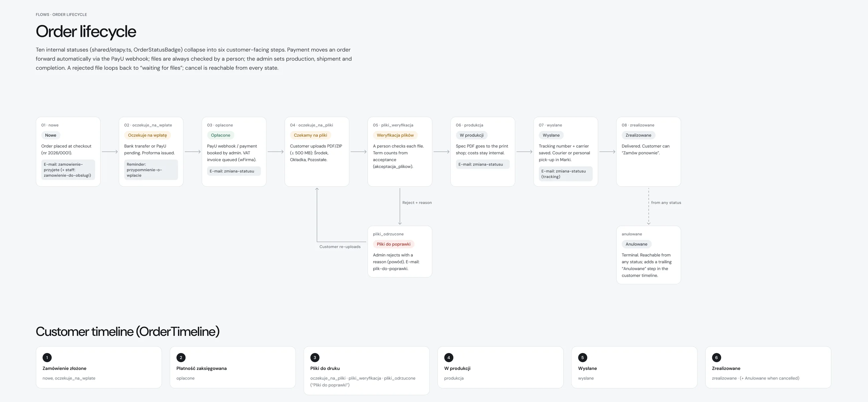Click the 'Nowe' status badge
The width and height of the screenshot is (868, 402).
50,135
